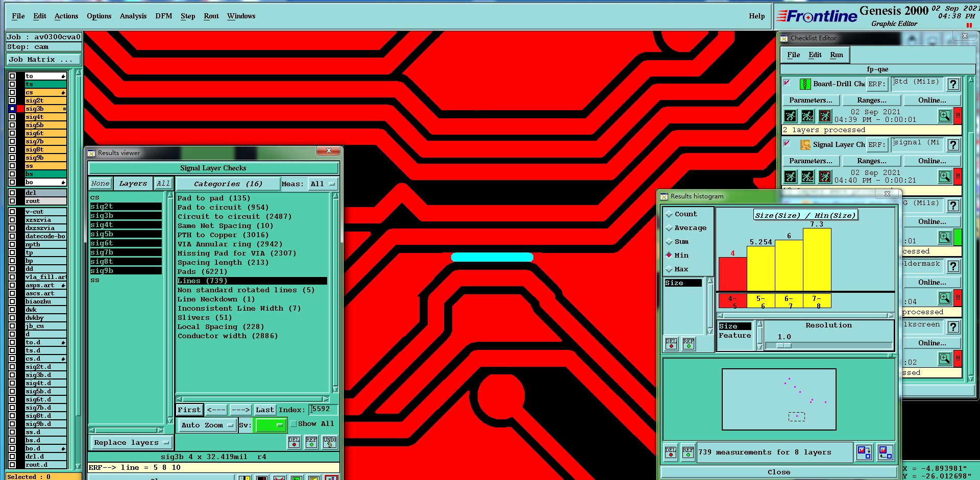
Task: Open Parameters... for Board-Drill Check
Action: (811, 100)
